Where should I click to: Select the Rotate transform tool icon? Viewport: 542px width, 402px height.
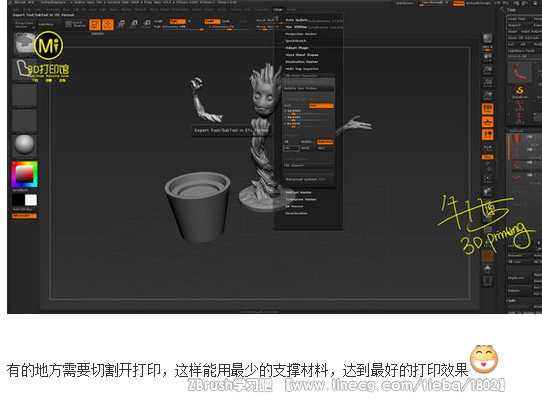tap(146, 24)
